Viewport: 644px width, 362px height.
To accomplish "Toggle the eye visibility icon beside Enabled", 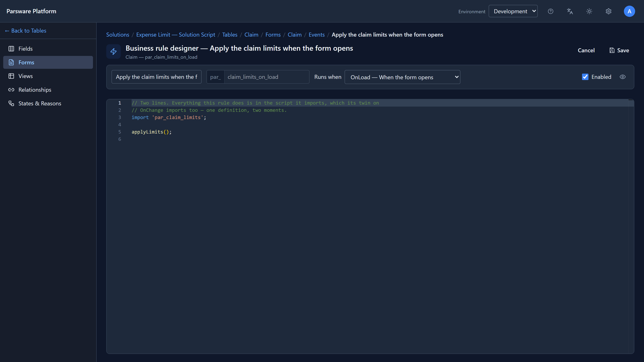I will [x=622, y=77].
